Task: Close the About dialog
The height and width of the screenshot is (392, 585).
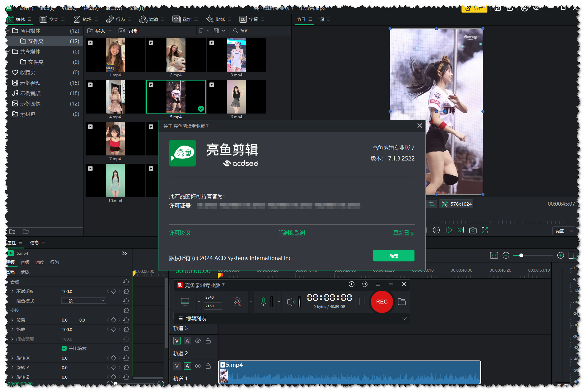Action: point(419,126)
